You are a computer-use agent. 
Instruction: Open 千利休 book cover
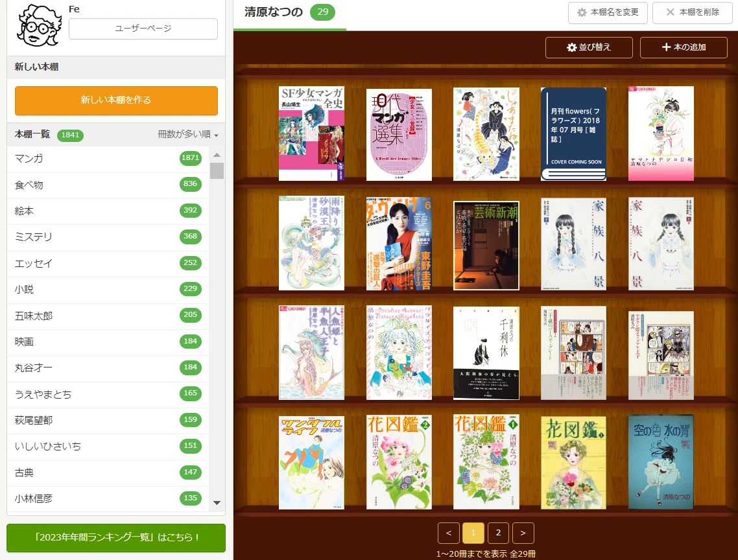coord(486,353)
